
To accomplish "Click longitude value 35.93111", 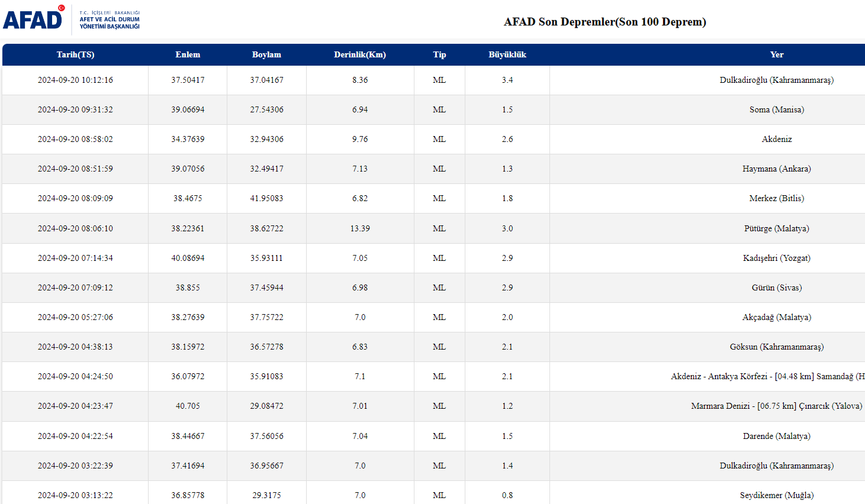I will (x=266, y=258).
